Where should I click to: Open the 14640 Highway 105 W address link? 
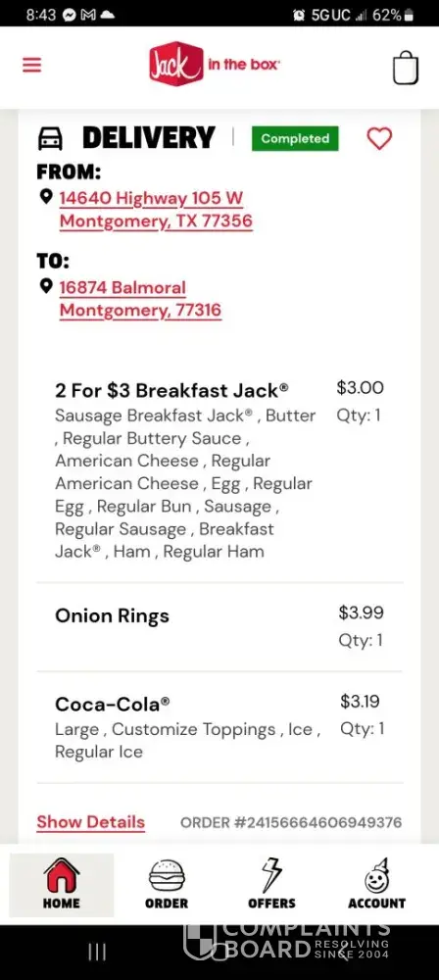(156, 210)
